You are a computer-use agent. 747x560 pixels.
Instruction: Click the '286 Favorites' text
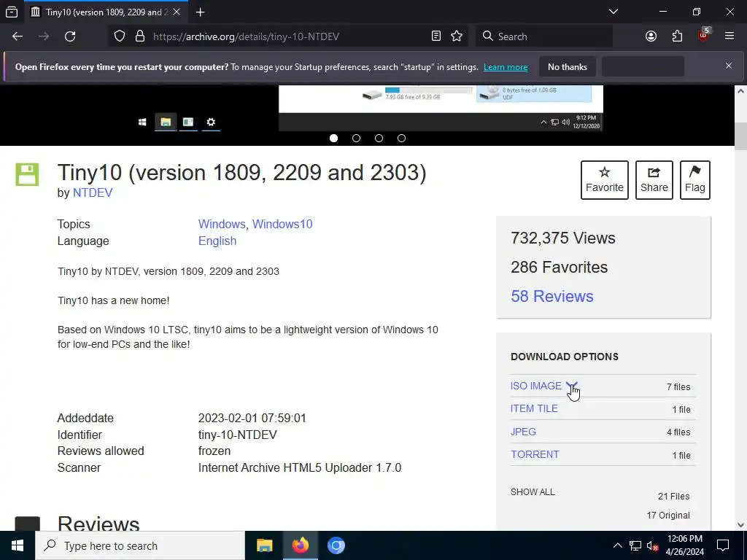tap(560, 267)
